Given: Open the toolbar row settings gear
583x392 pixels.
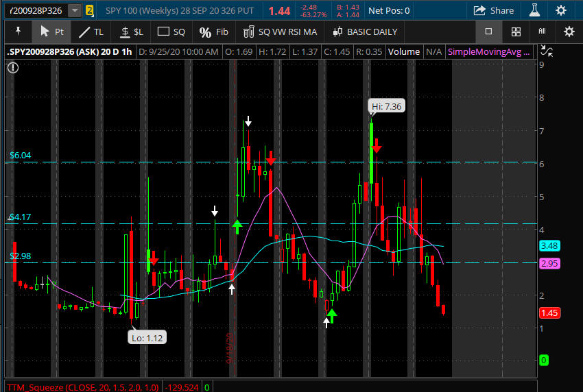Looking at the screenshot, I should 569,32.
